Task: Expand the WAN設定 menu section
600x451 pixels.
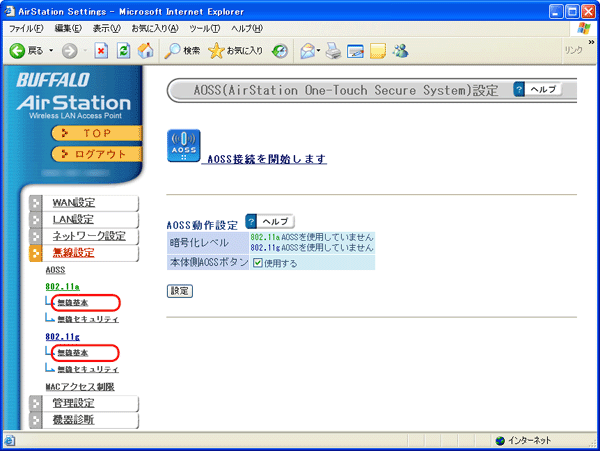Action: (x=84, y=203)
